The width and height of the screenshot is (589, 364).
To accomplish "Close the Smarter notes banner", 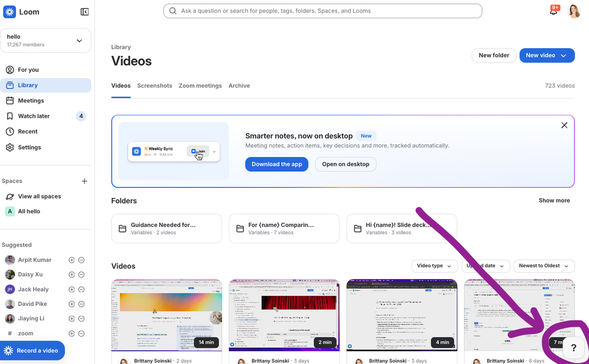I will pos(564,125).
